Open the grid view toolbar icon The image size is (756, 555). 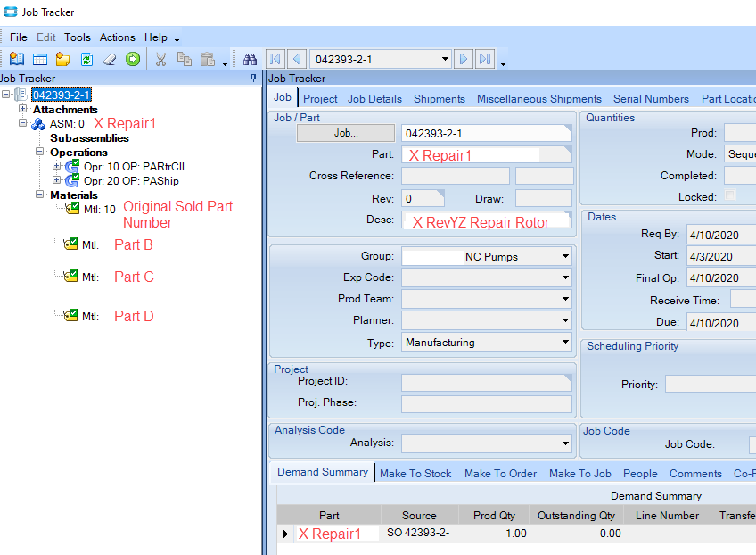40,60
